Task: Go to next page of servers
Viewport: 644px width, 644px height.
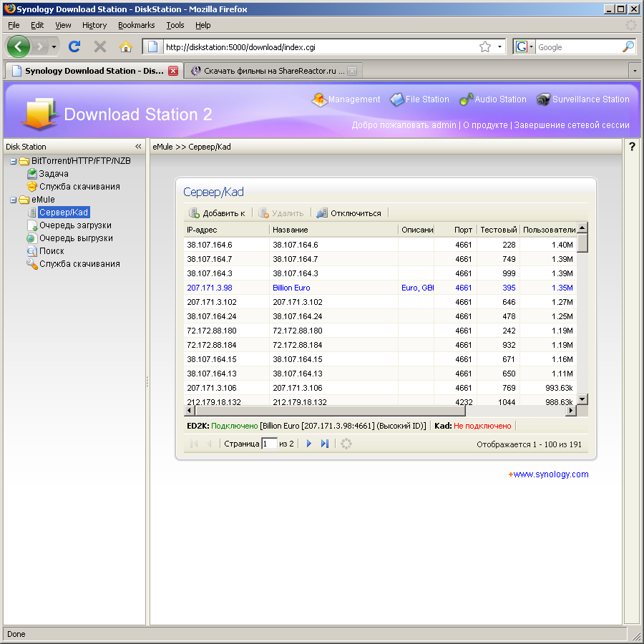Action: coord(309,444)
